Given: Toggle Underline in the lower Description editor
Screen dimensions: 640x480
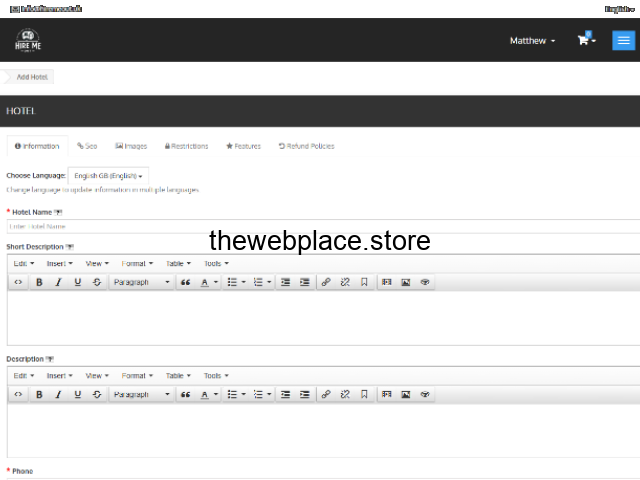Looking at the screenshot, I should point(77,394).
